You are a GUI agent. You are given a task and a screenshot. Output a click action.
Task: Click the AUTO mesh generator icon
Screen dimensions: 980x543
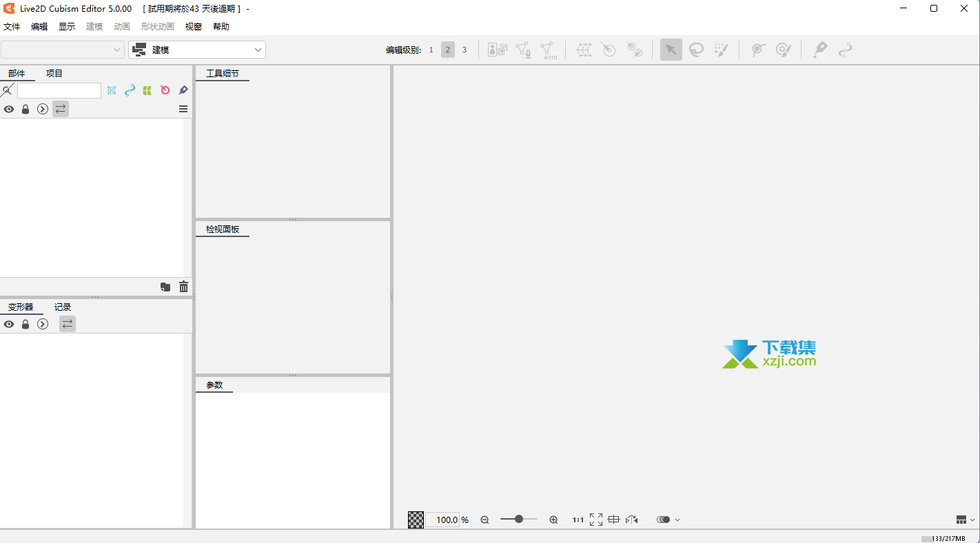(548, 50)
